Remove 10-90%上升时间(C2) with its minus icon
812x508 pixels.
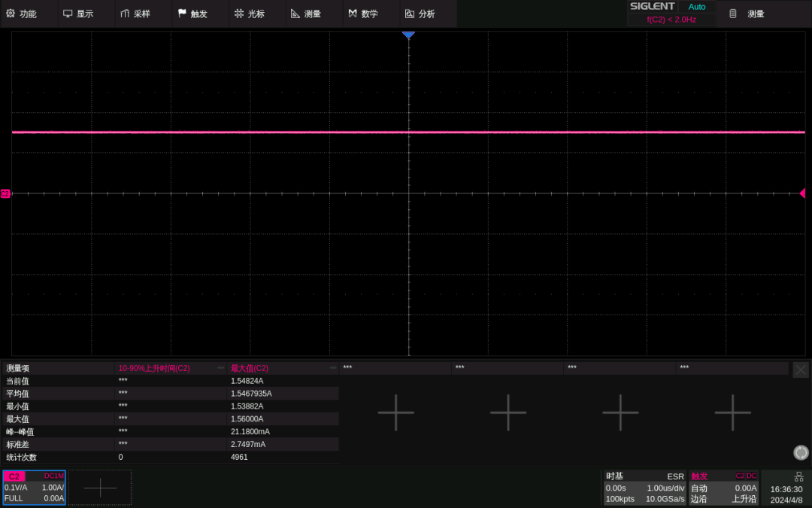point(220,368)
